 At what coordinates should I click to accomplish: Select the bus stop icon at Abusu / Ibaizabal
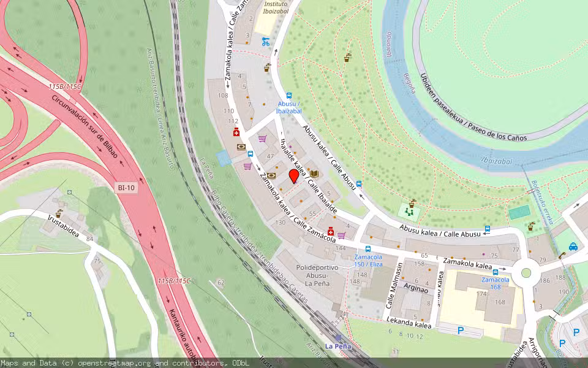coord(288,95)
